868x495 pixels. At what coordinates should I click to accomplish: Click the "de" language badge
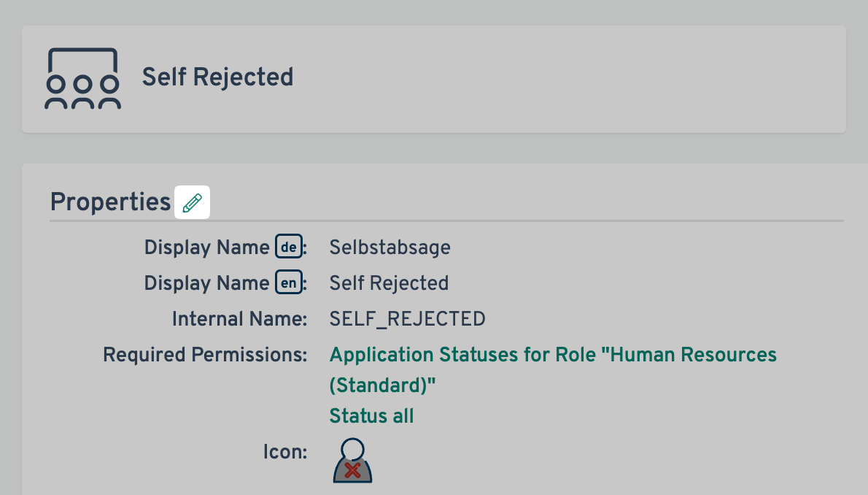pos(288,247)
